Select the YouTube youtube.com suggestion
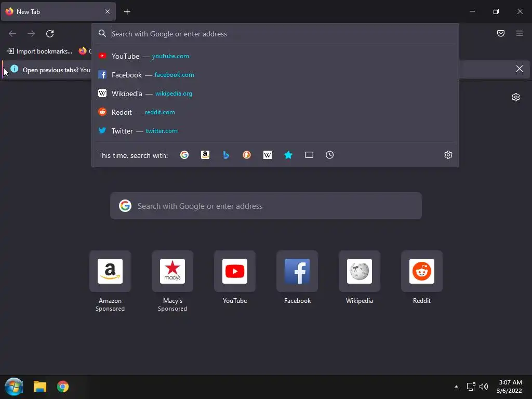532x399 pixels. [x=275, y=56]
